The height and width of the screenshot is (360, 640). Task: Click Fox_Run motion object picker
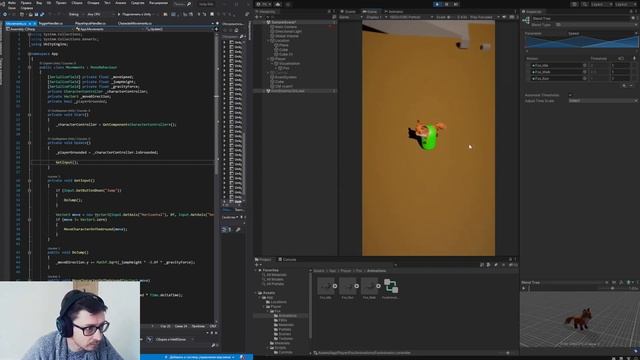point(584,78)
